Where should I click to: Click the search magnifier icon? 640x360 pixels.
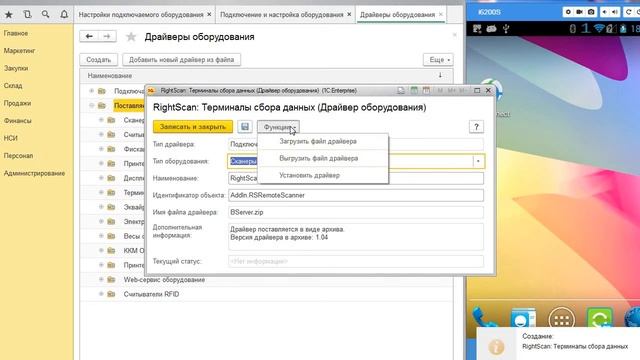click(45, 15)
